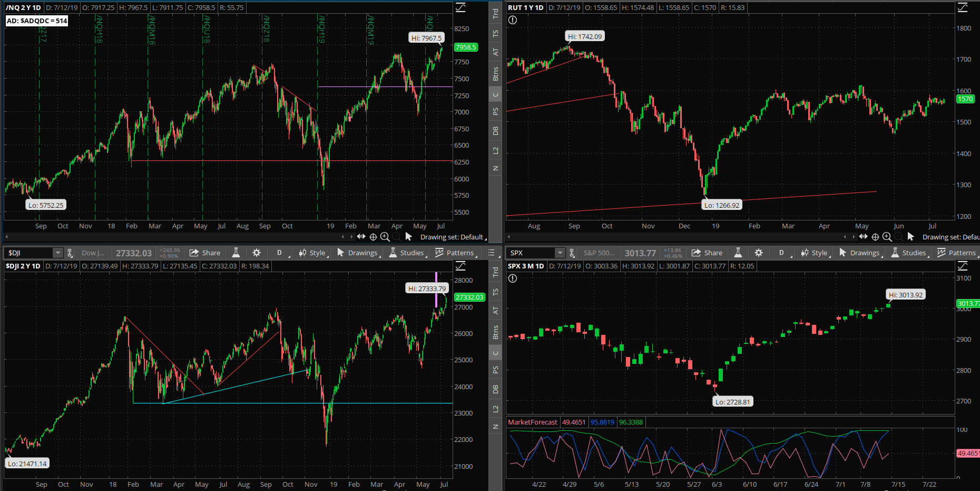Expand the SPX symbol dropdown arrow
This screenshot has height=491, width=980.
(560, 253)
